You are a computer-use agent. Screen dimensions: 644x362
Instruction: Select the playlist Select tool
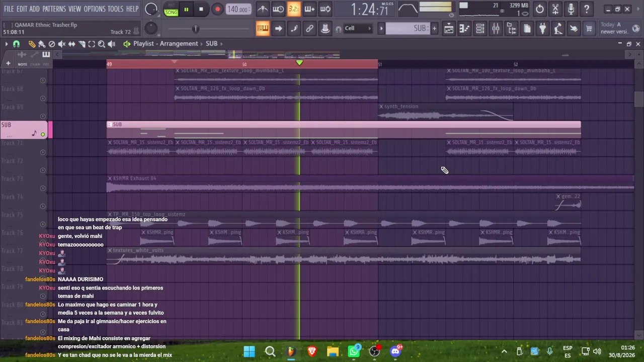tap(92, 44)
